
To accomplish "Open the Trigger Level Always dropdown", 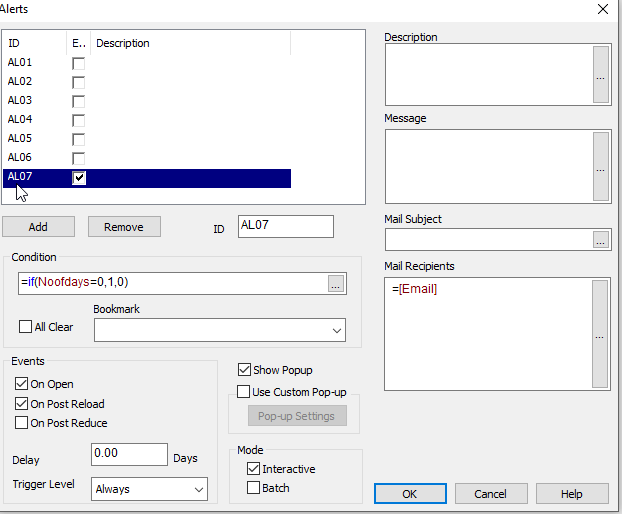I will pyautogui.click(x=149, y=489).
